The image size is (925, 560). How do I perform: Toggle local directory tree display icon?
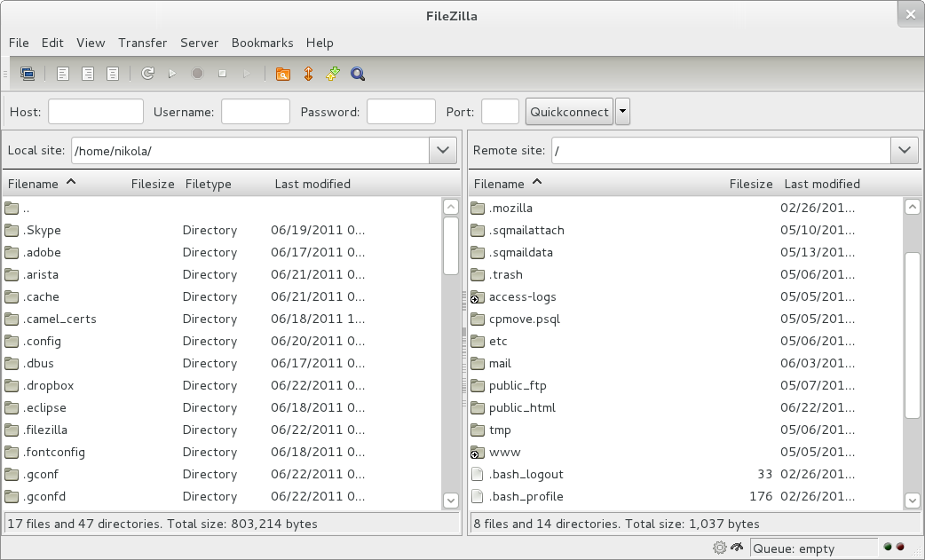pyautogui.click(x=87, y=74)
